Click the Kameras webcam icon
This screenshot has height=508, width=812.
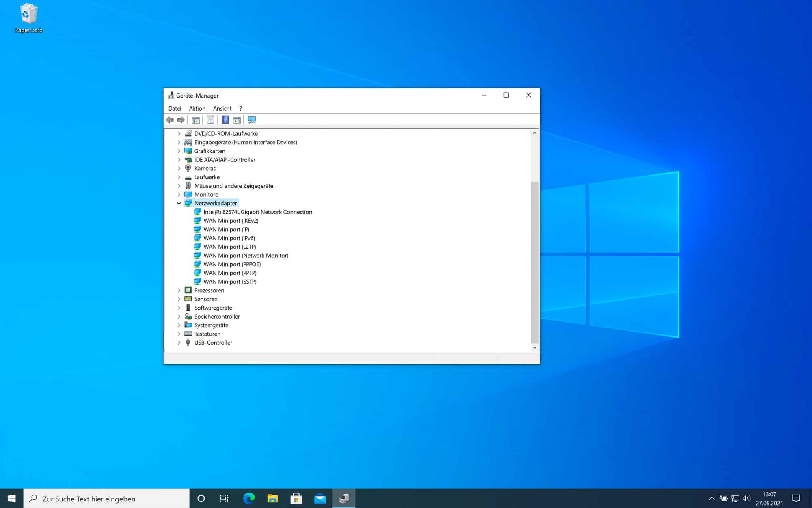pos(188,168)
